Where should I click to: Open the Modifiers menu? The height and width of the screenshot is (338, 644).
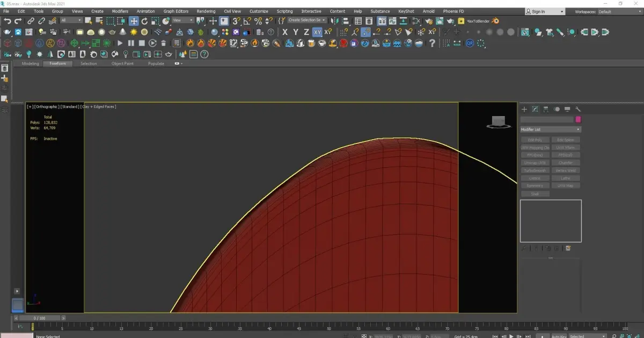[x=120, y=11]
